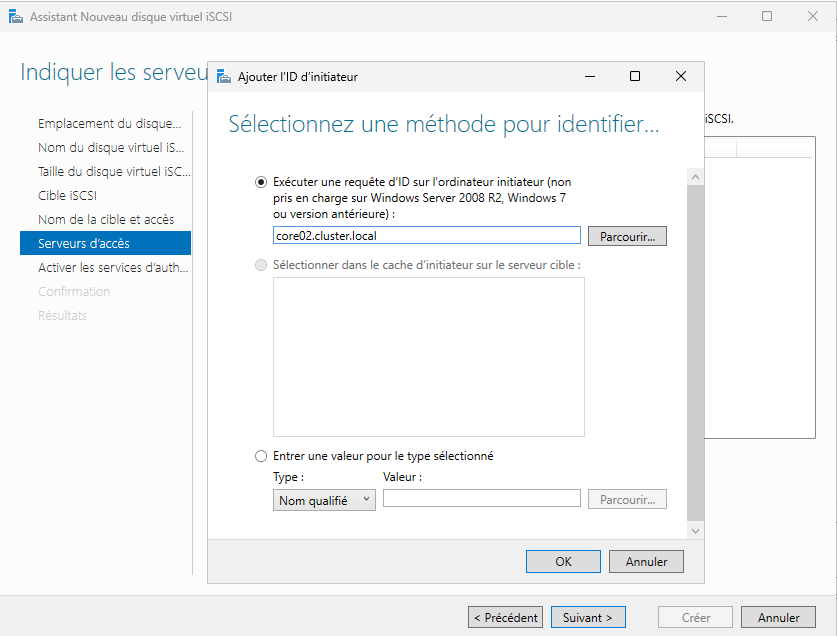Go to 'Cible iSCSI' wizard step
Viewport: 837px width, 636px height.
point(67,195)
